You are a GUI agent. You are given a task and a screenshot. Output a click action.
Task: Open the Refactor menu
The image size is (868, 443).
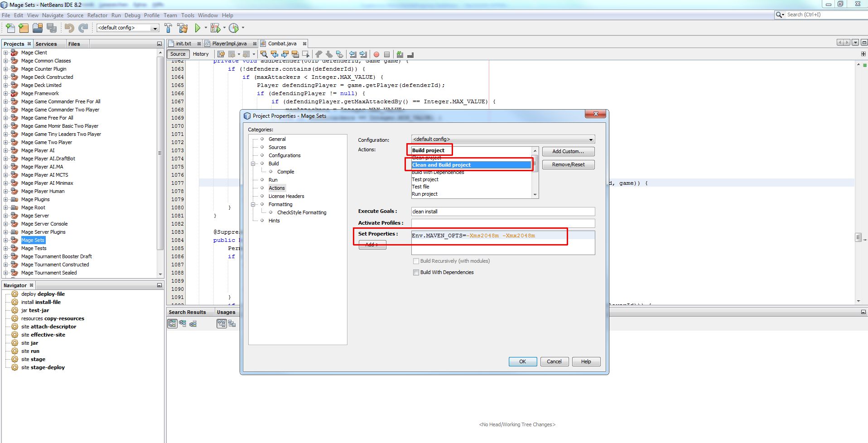pyautogui.click(x=97, y=15)
